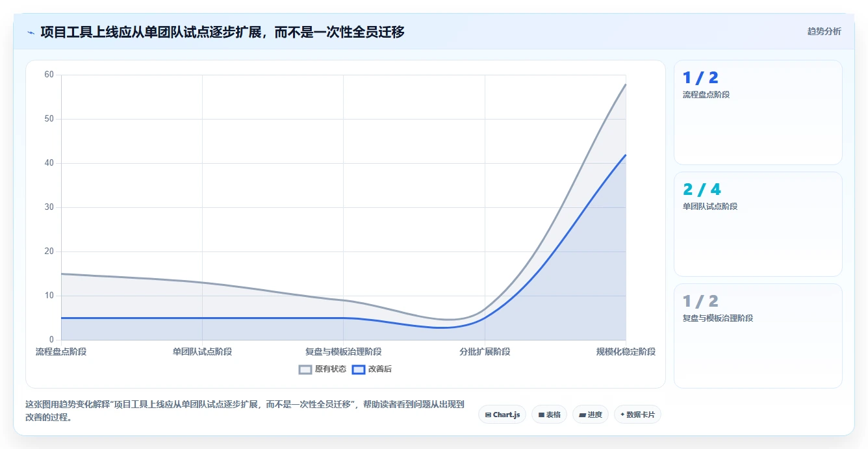
Task: Click the 表格 tag icon
Action: click(541, 415)
